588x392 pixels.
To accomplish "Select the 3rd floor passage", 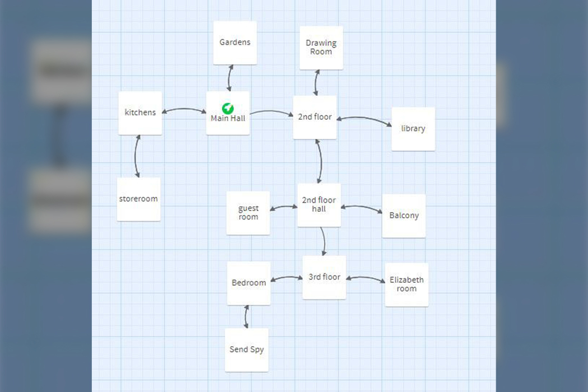I will click(324, 277).
